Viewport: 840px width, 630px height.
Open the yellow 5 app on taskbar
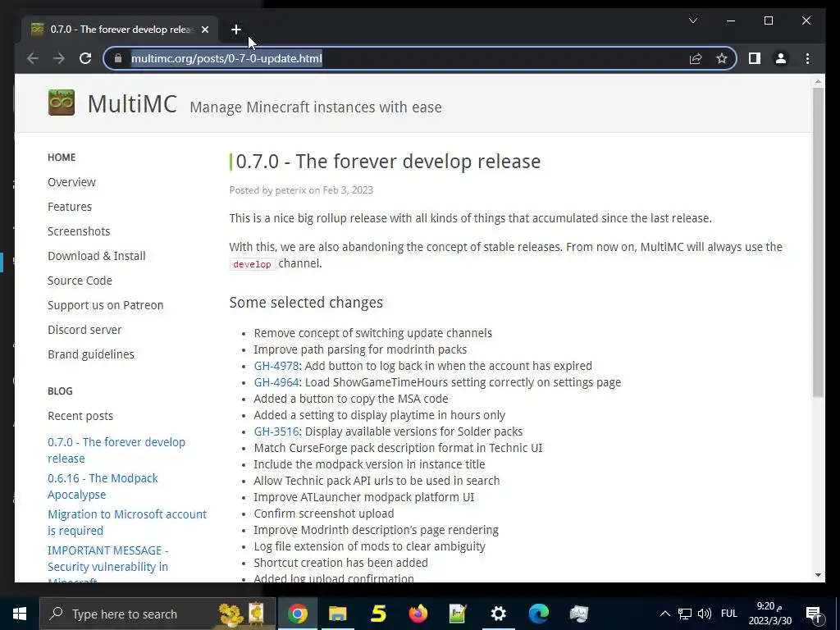tap(378, 614)
